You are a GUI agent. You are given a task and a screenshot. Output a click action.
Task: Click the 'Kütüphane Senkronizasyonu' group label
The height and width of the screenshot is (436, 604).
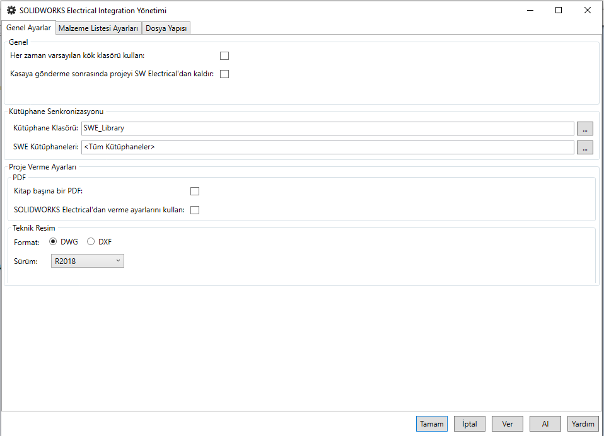coord(56,111)
